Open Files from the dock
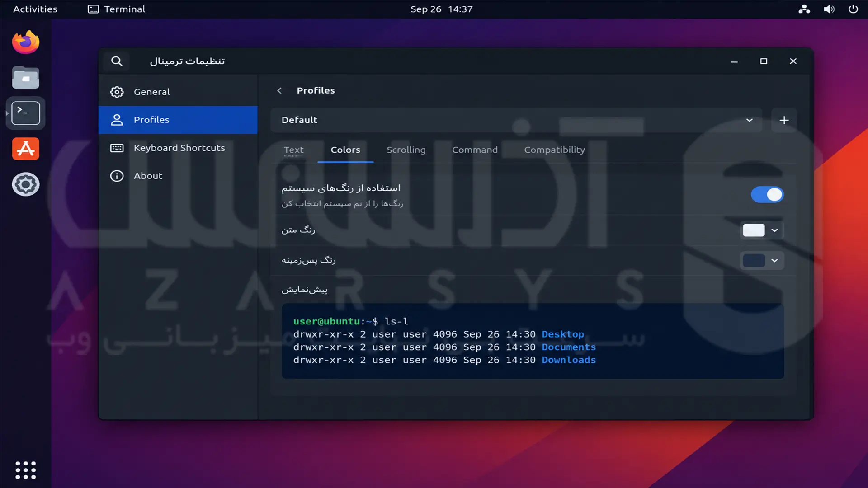This screenshot has height=488, width=868. point(26,78)
